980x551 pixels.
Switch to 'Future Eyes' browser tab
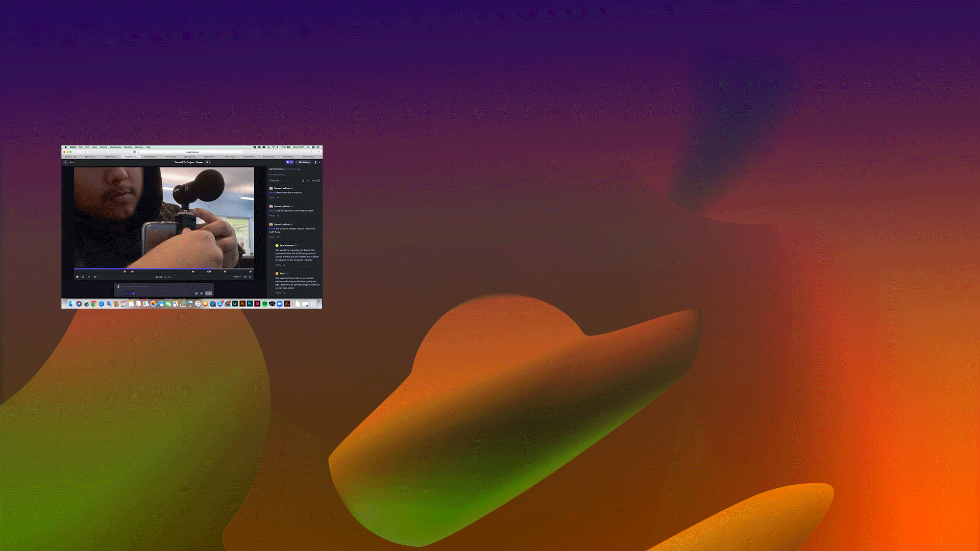pos(230,157)
